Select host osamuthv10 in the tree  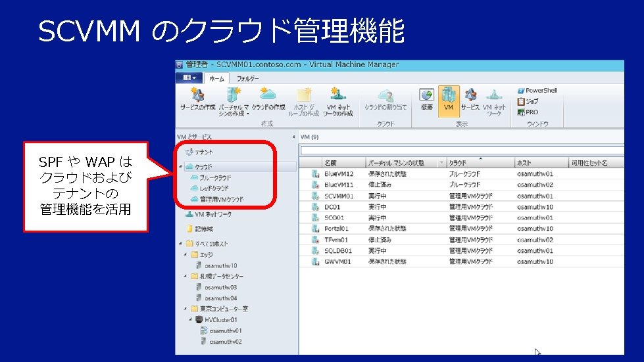(216, 265)
